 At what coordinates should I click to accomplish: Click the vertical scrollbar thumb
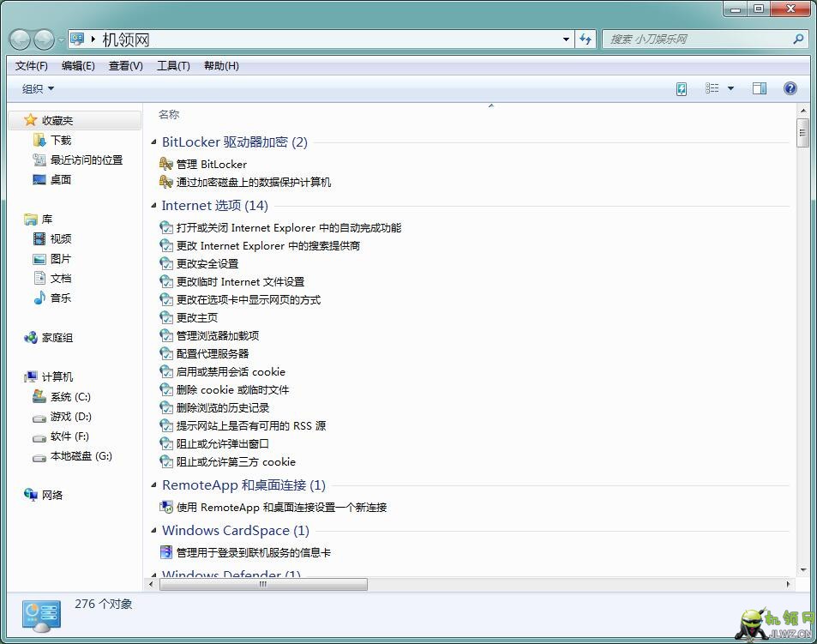pos(802,132)
